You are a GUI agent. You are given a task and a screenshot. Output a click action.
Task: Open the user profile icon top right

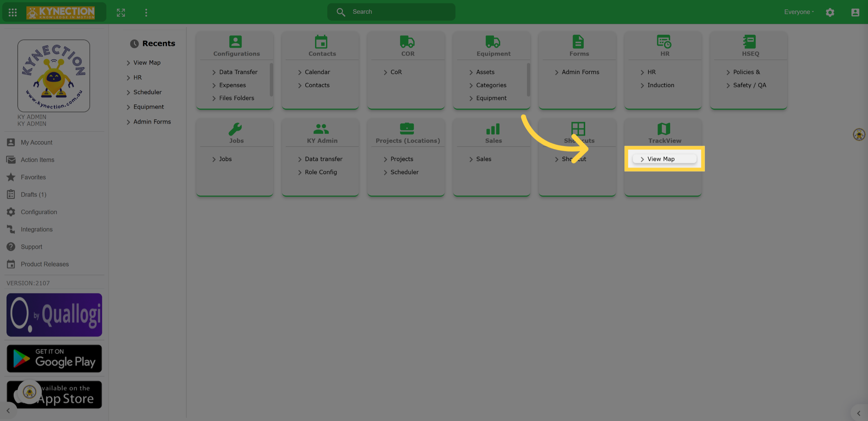pyautogui.click(x=855, y=12)
